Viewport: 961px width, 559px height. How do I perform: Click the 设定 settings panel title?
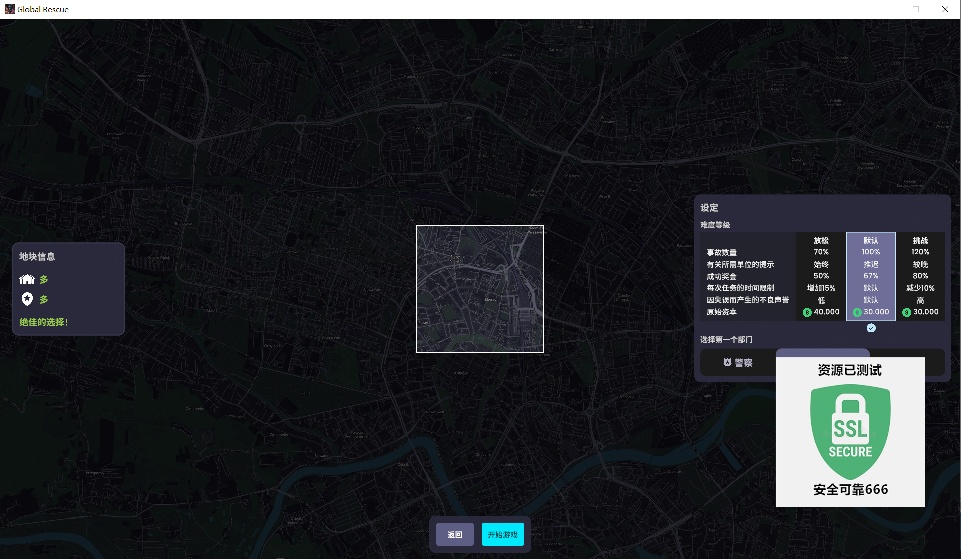(x=709, y=208)
